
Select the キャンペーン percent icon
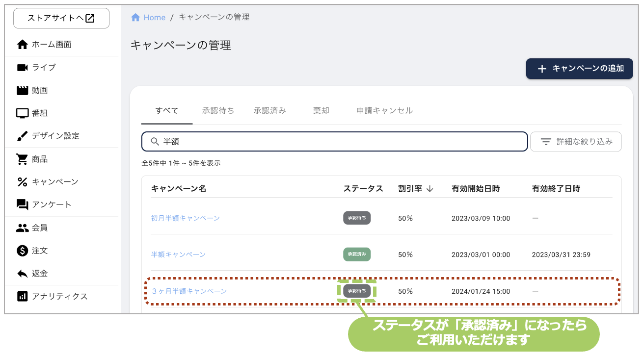(x=22, y=181)
